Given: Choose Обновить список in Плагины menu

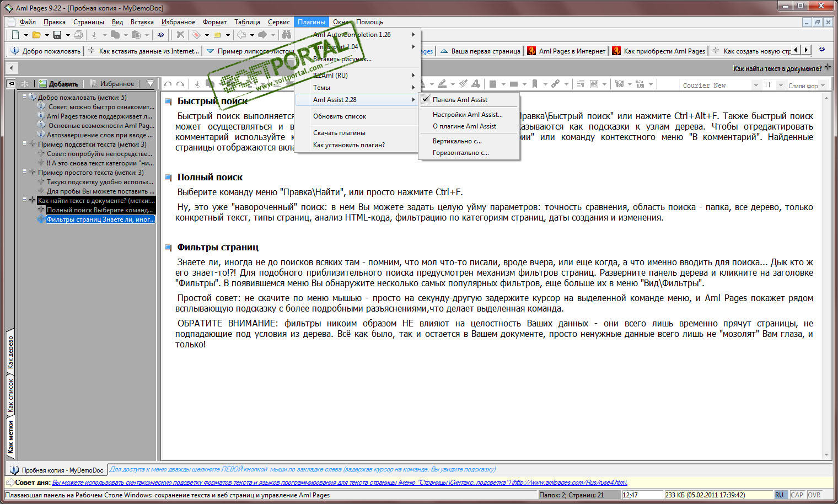Looking at the screenshot, I should pyautogui.click(x=358, y=116).
